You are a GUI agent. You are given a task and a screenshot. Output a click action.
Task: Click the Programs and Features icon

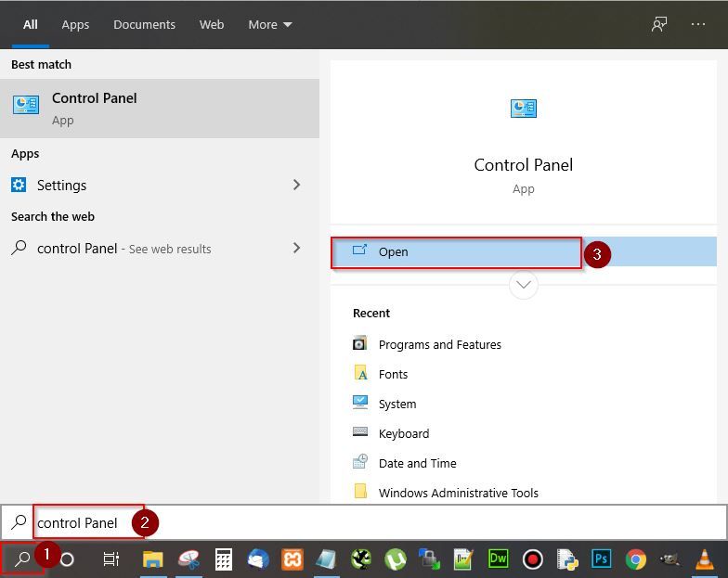360,343
